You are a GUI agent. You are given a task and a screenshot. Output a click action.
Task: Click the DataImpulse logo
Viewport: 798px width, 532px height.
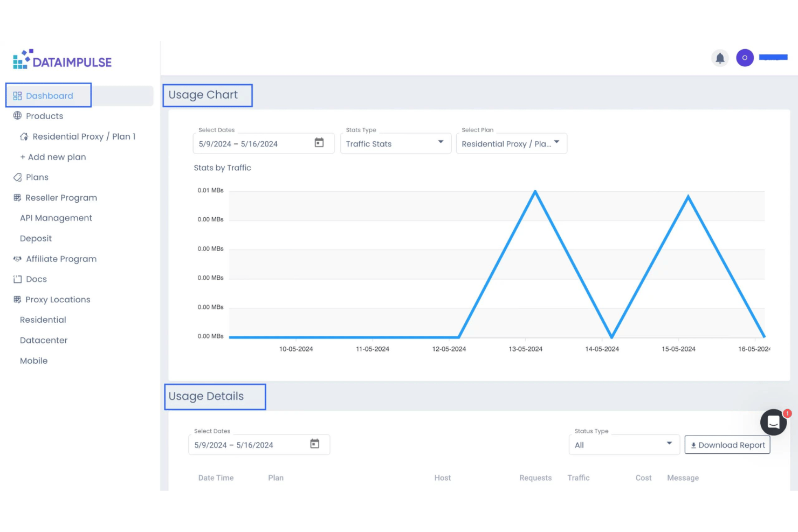pyautogui.click(x=63, y=60)
